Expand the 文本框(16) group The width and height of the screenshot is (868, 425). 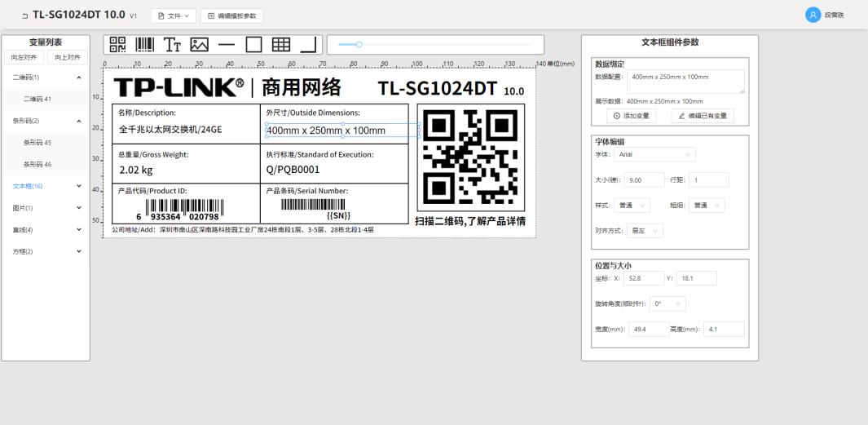click(x=78, y=186)
